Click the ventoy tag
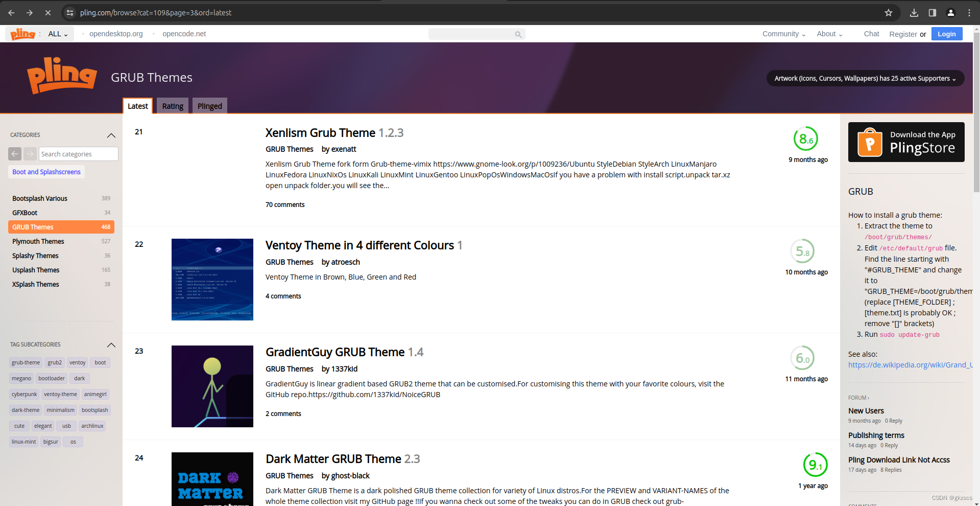 point(78,362)
